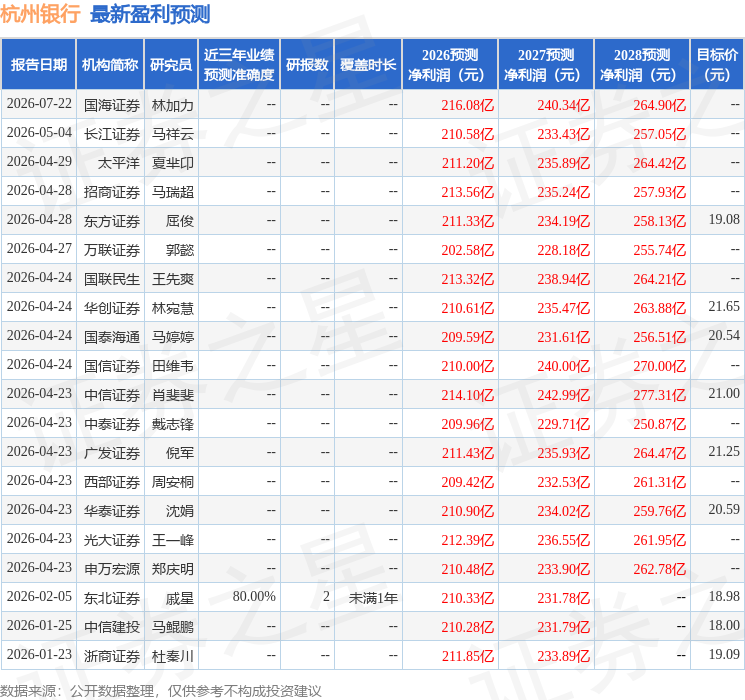The width and height of the screenshot is (745, 700).
Task: Click analyst name 林加力
Action: point(172,105)
